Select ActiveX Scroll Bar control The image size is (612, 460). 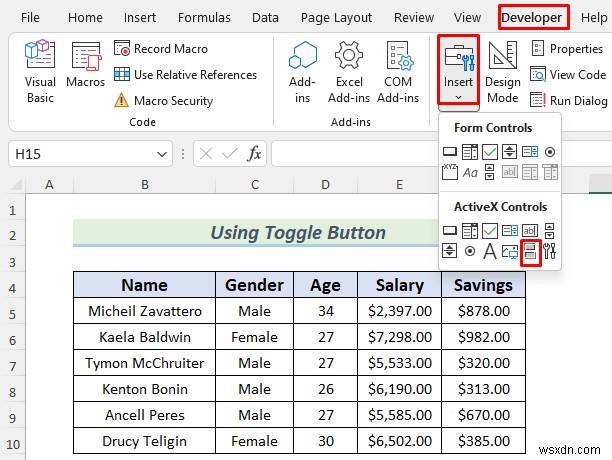pos(550,231)
